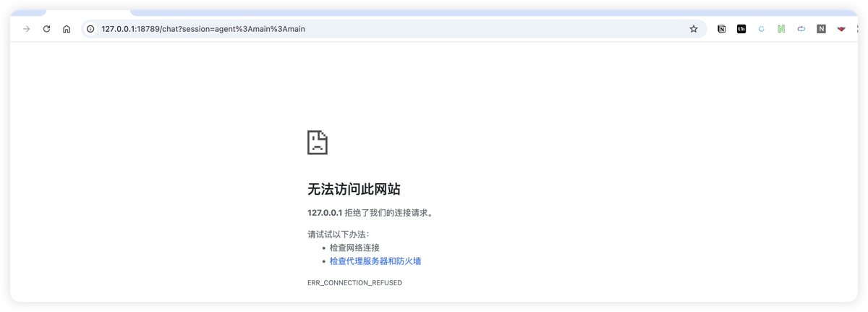This screenshot has height=312, width=868.
Task: Click the ERR_CONNECTION_REFUSED error code
Action: pos(354,283)
